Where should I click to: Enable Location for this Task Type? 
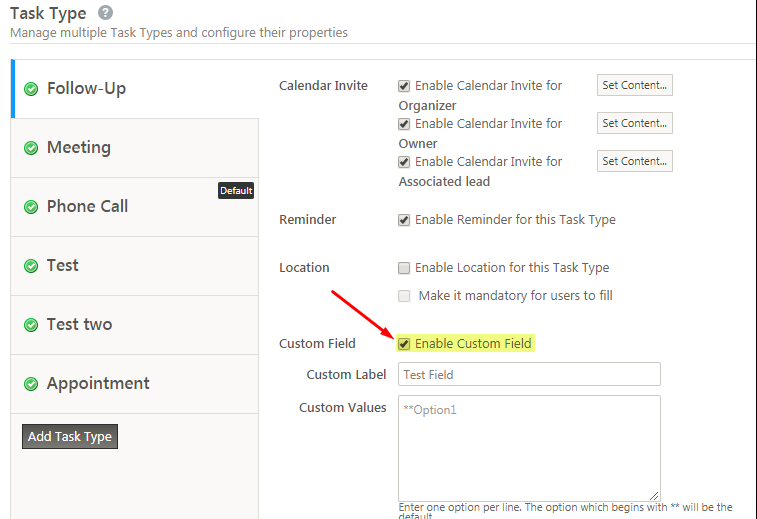pyautogui.click(x=404, y=268)
